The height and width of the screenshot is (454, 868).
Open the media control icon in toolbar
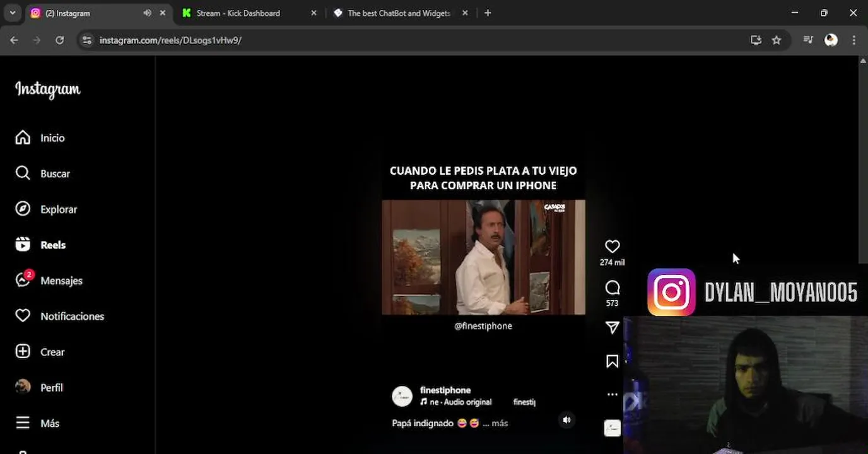click(808, 40)
